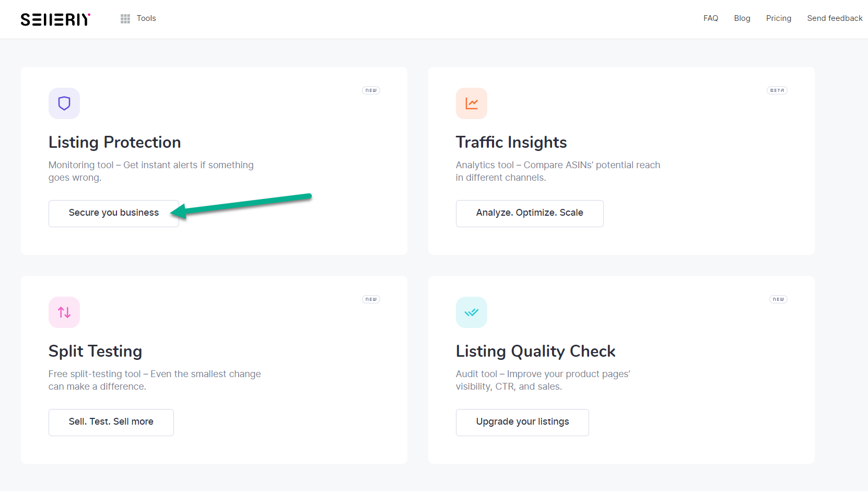This screenshot has width=868, height=491.
Task: Click the Split Testing arrows icon
Action: click(64, 312)
